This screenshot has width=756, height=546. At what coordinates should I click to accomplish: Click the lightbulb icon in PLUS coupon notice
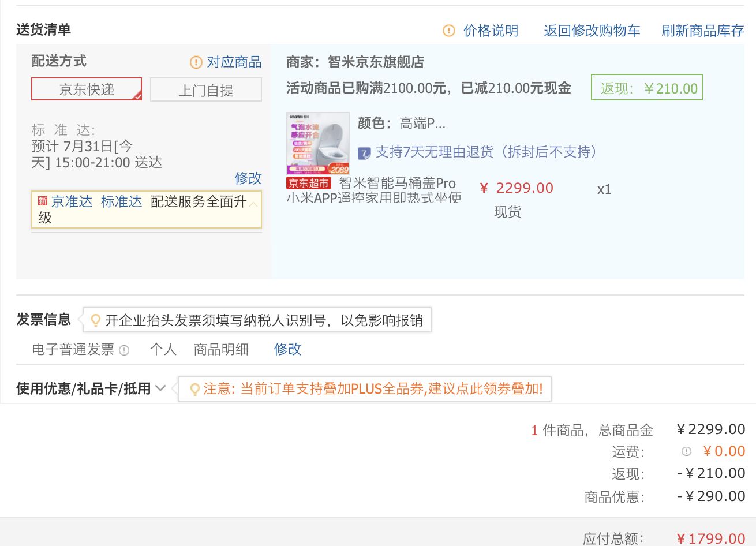tap(194, 390)
